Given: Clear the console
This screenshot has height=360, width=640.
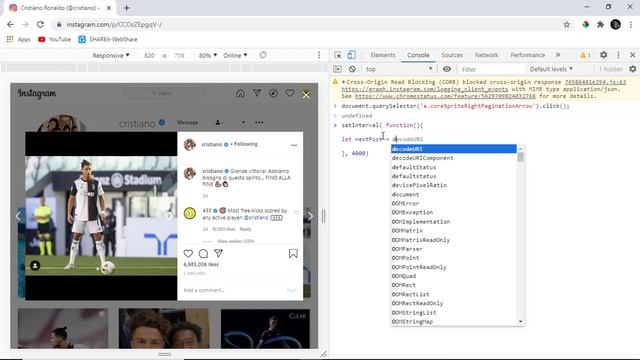Looking at the screenshot, I should [x=352, y=69].
